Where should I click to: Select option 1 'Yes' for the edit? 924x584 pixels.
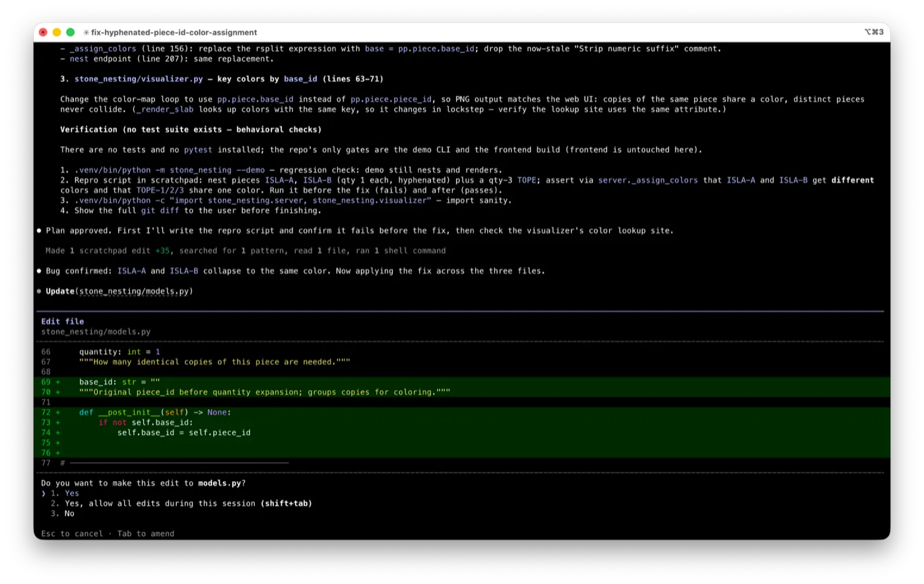65,493
